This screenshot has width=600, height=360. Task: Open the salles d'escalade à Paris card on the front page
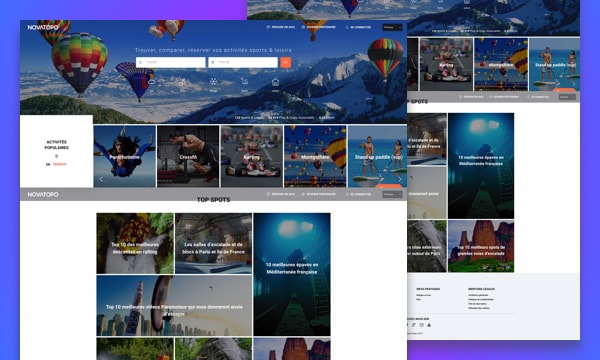(214, 243)
